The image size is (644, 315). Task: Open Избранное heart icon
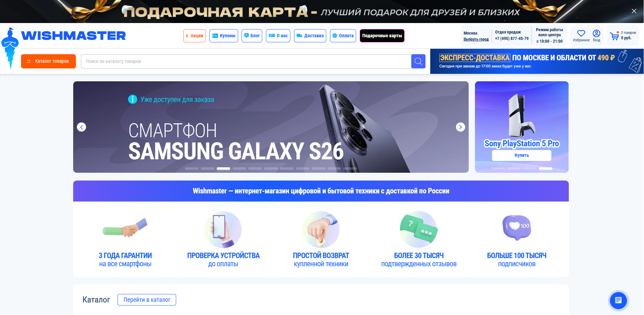pyautogui.click(x=581, y=33)
